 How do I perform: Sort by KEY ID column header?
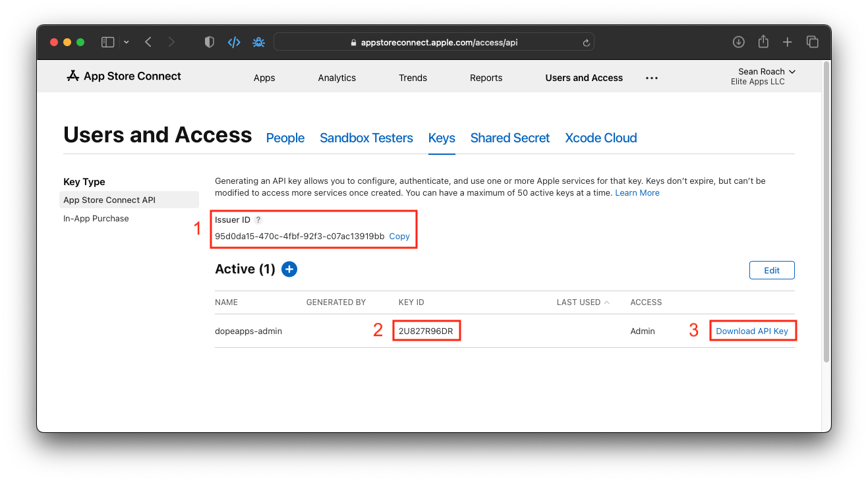point(411,302)
